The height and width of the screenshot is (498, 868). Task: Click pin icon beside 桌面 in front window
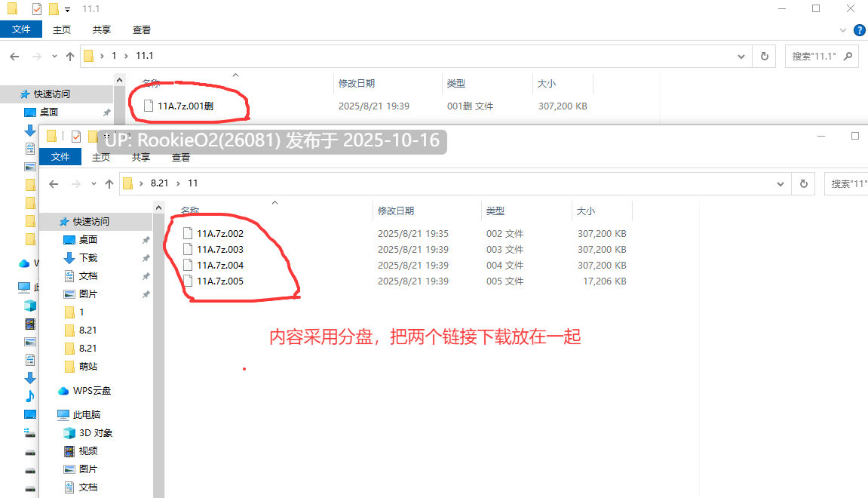pos(146,240)
